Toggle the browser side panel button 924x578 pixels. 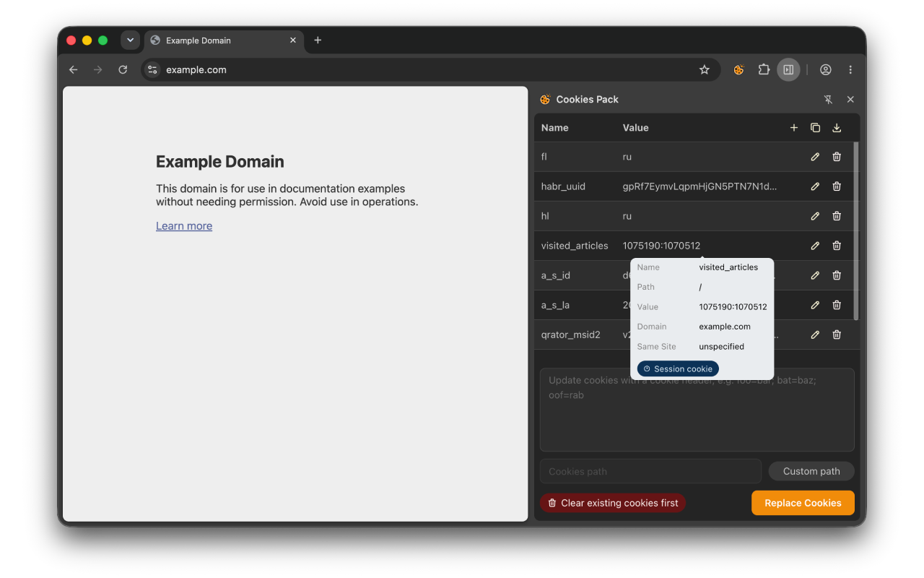(x=788, y=70)
